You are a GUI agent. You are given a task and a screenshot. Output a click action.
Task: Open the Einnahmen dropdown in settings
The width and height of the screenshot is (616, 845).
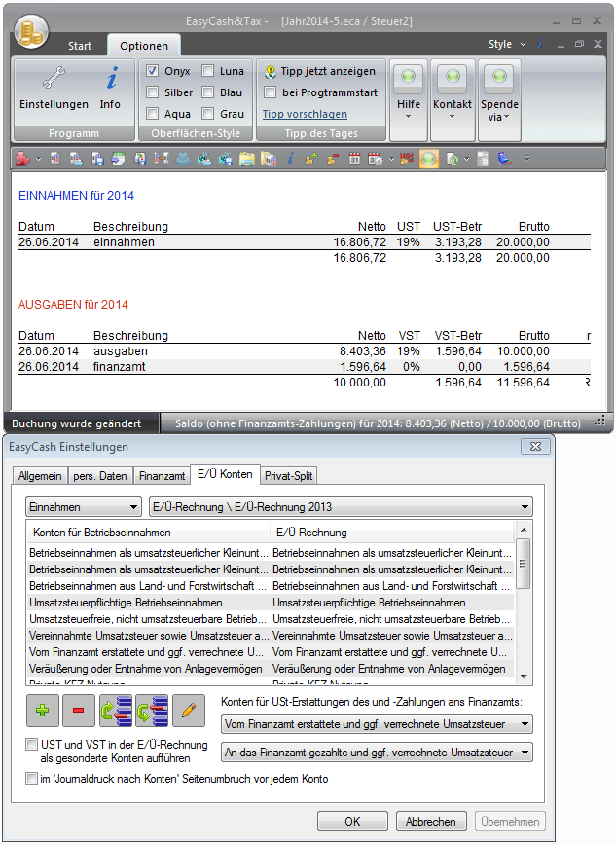click(x=84, y=507)
